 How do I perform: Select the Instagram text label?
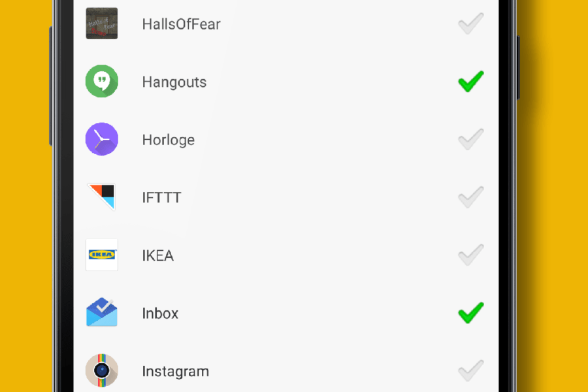pyautogui.click(x=176, y=372)
